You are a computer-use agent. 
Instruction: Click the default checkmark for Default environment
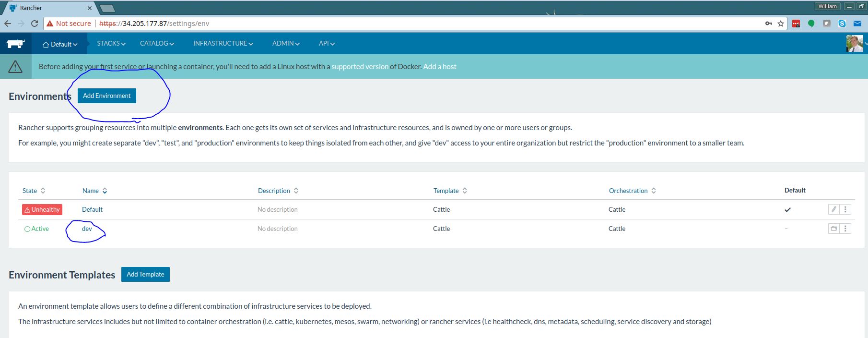(x=787, y=209)
